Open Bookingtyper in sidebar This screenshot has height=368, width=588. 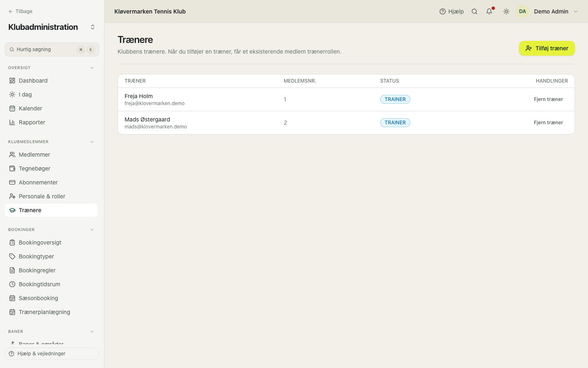[51, 256]
